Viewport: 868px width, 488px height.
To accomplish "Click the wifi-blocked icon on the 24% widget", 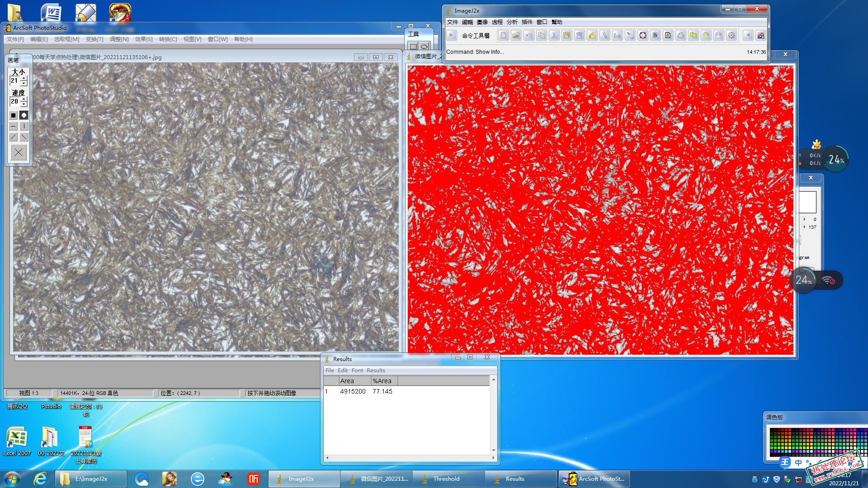I will coord(829,281).
